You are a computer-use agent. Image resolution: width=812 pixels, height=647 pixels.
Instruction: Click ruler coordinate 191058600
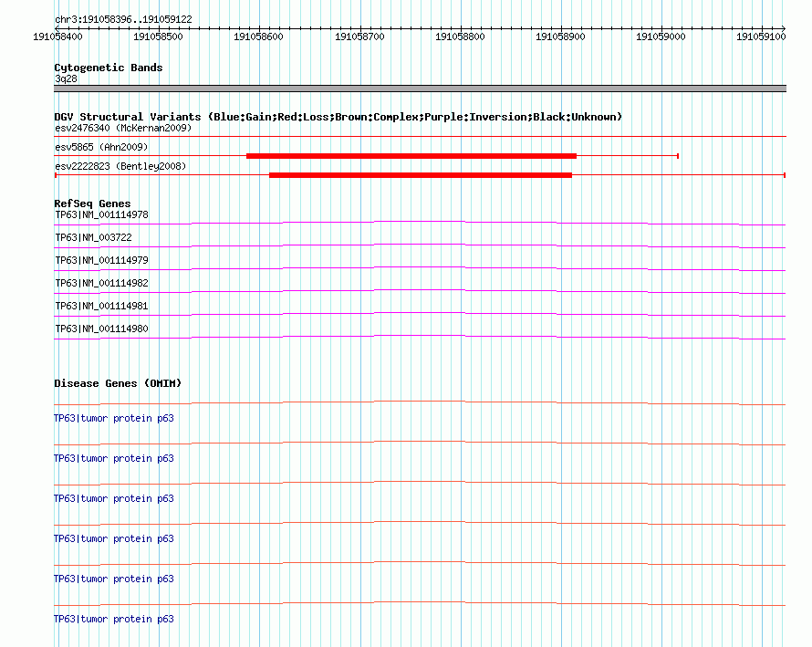258,37
